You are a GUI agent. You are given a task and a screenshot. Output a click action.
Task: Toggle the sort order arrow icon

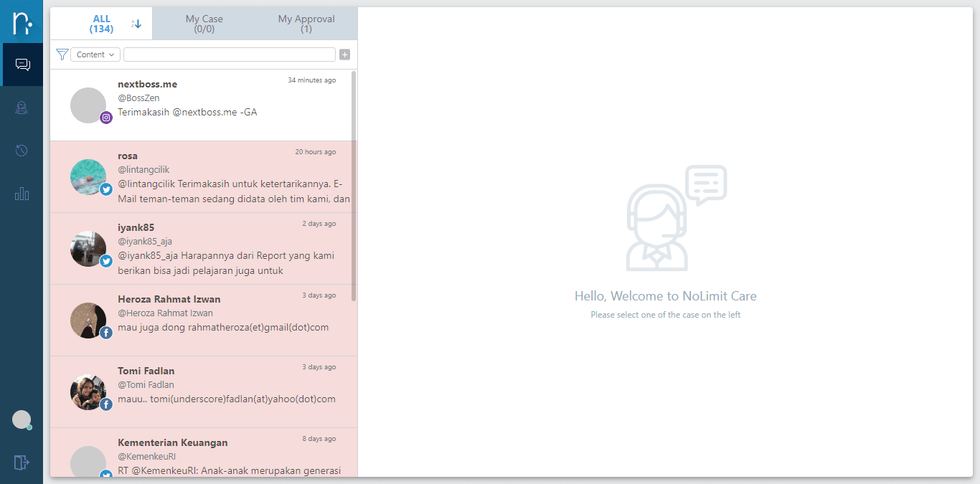136,24
